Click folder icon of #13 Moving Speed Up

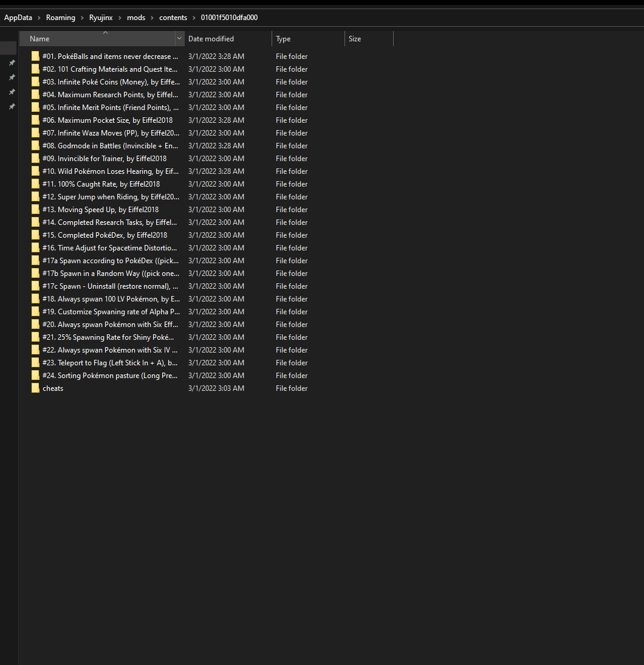(x=35, y=209)
